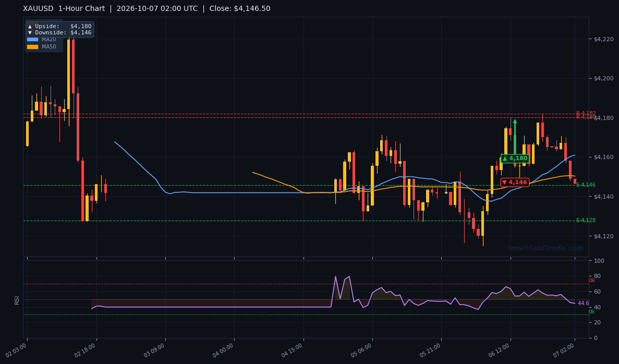Image resolution: width=619 pixels, height=364 pixels.
Task: Click the Upside $4,180 info box line
Action: pyautogui.click(x=59, y=27)
